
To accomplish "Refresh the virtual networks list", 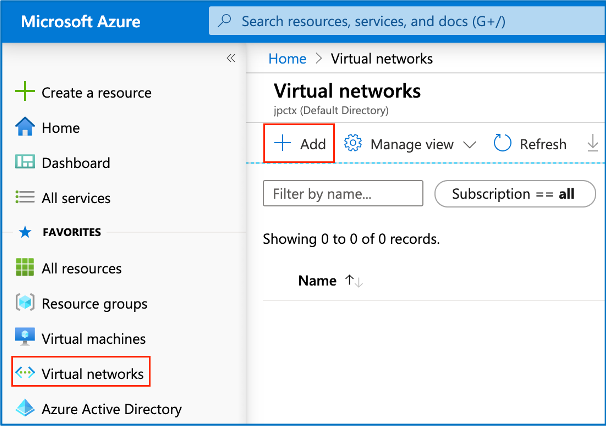I will 530,144.
